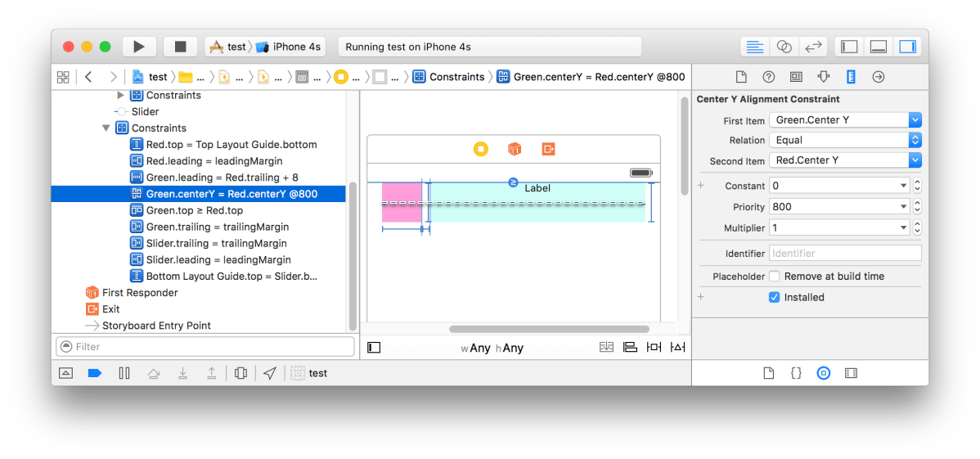Open Resolve Auto Layout Issues button

click(678, 348)
